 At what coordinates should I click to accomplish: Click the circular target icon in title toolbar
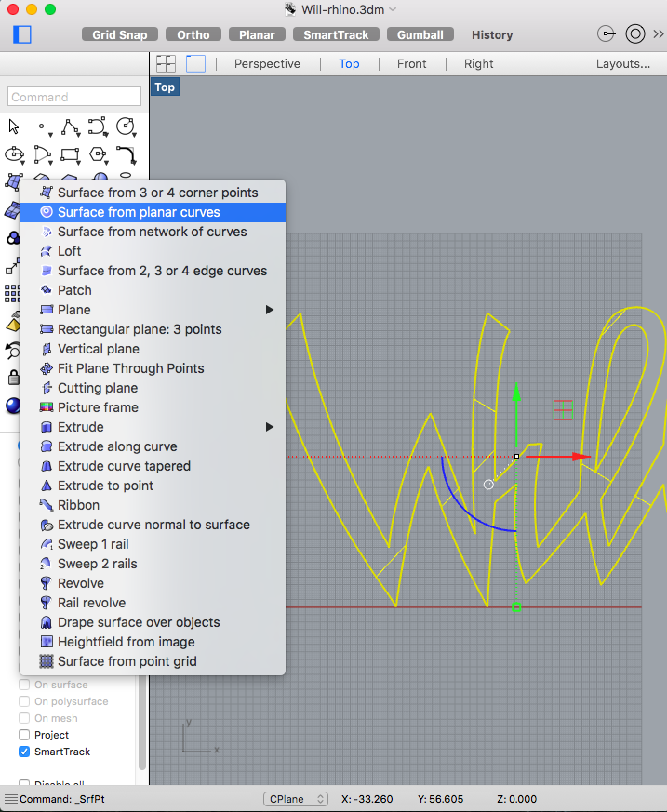[634, 34]
